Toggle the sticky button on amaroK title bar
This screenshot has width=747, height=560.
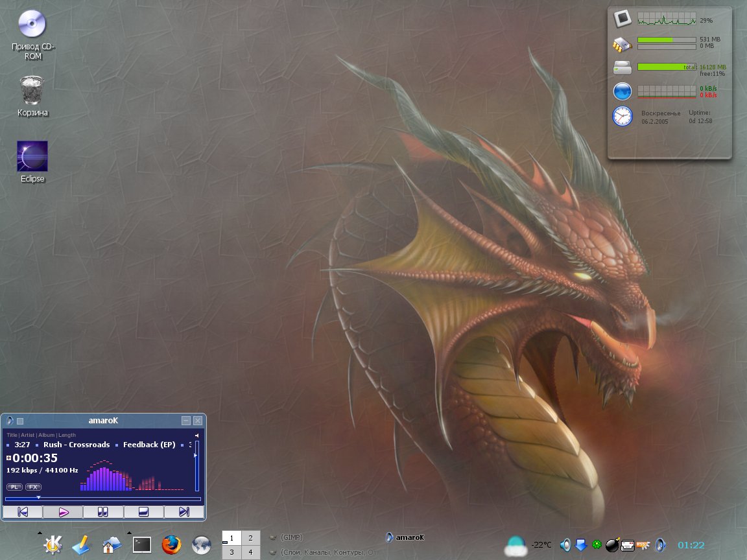tap(20, 421)
